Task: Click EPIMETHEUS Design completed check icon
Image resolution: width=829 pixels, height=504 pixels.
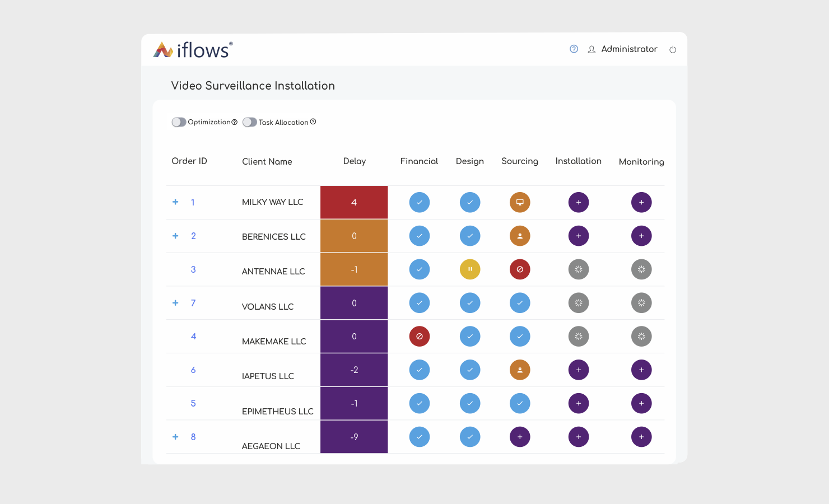Action: 470,403
